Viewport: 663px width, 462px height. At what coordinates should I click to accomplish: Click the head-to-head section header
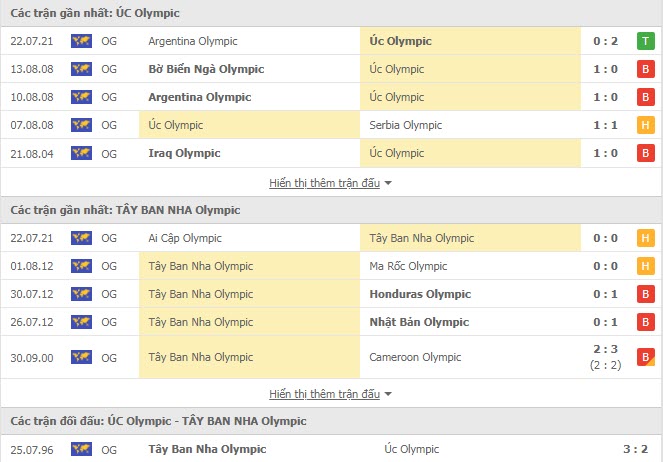click(x=158, y=421)
